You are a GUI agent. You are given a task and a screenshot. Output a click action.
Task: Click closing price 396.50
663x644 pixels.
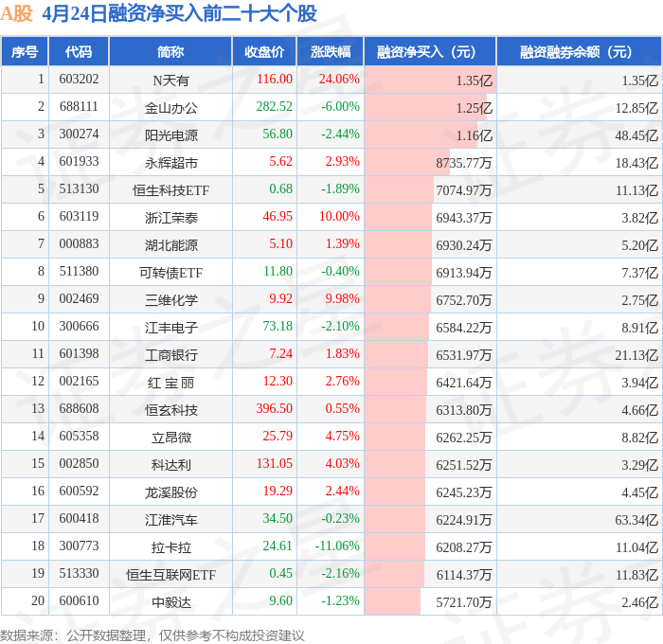point(274,409)
